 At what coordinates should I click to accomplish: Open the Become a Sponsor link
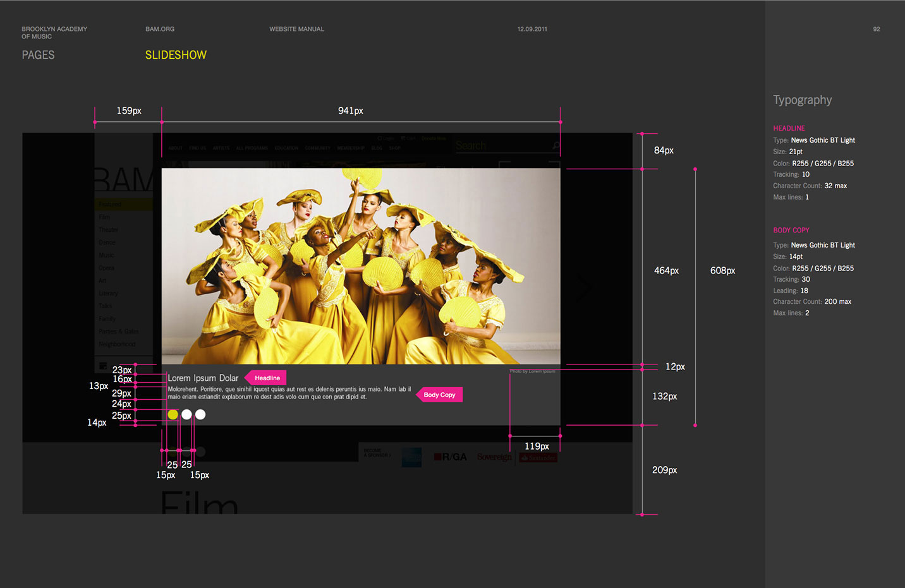pos(377,453)
